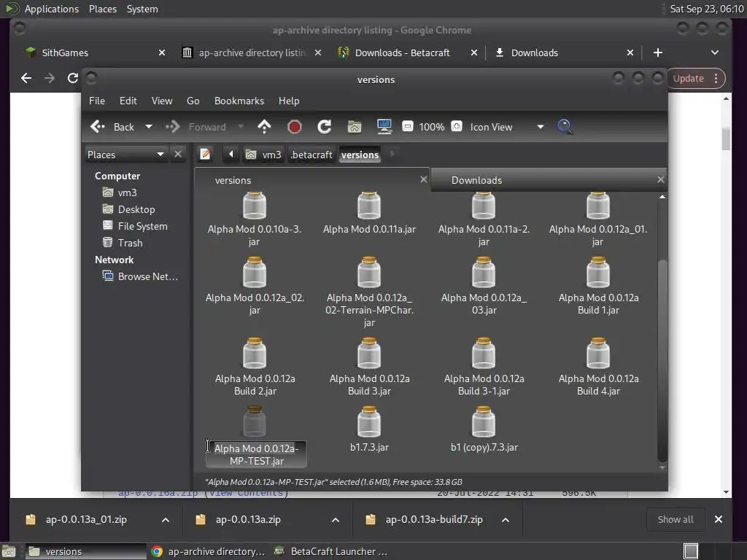747x560 pixels.
Task: Open the Places sidebar type dropdown
Action: pyautogui.click(x=126, y=155)
